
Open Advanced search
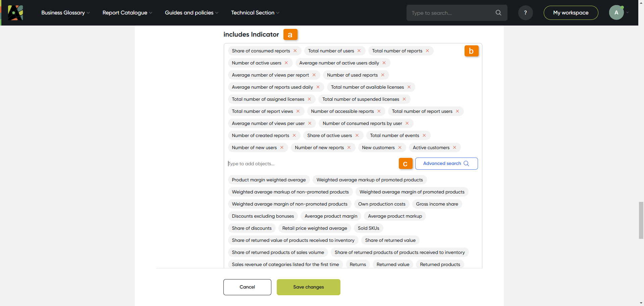pos(446,164)
